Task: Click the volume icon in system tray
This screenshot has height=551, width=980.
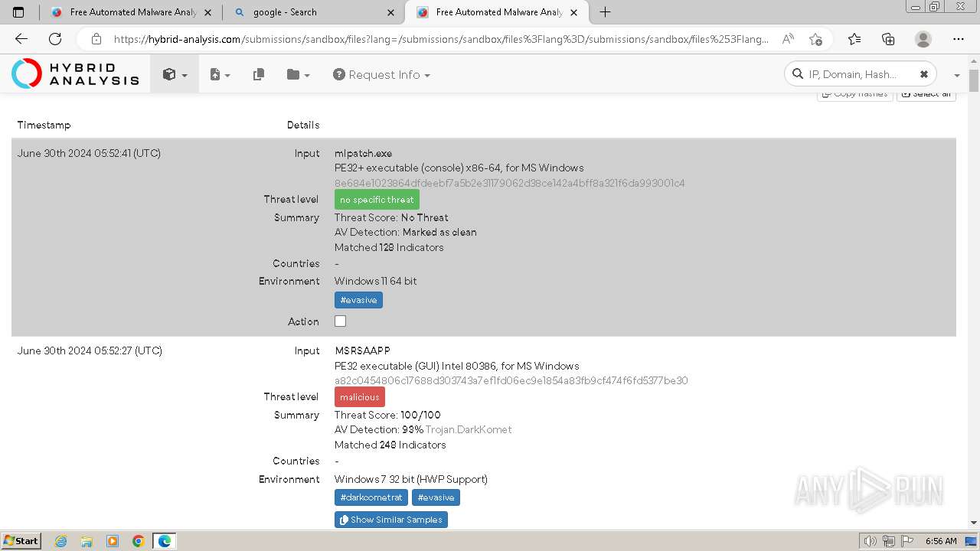Action: [x=871, y=541]
